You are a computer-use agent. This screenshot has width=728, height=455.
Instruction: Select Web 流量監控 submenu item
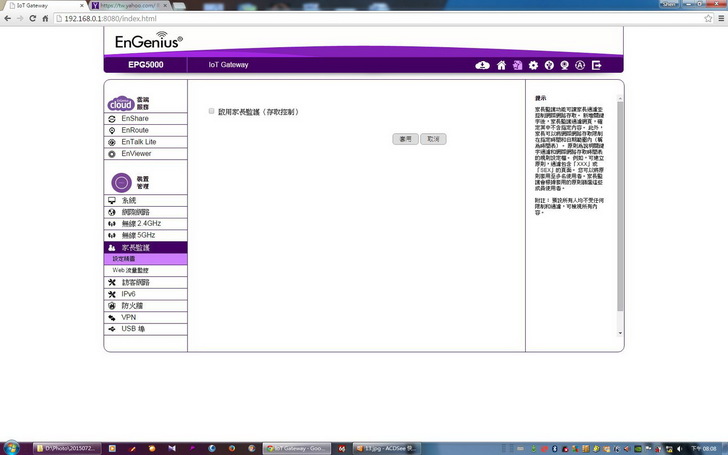[x=131, y=270]
